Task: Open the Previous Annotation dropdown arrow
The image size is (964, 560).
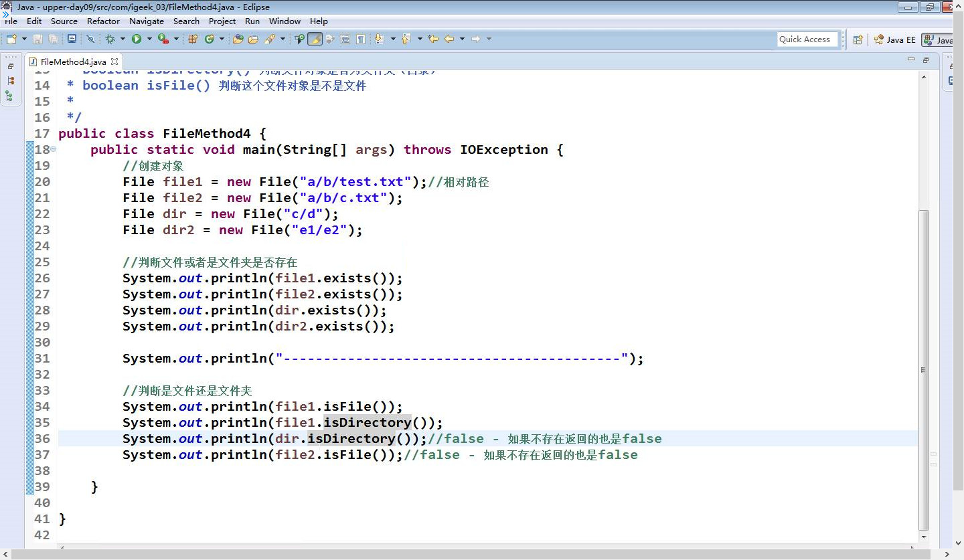Action: pos(420,39)
